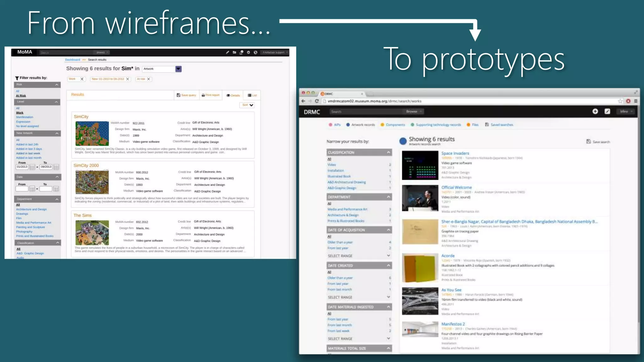Expand SELECT RANGE under Date Created

point(359,297)
